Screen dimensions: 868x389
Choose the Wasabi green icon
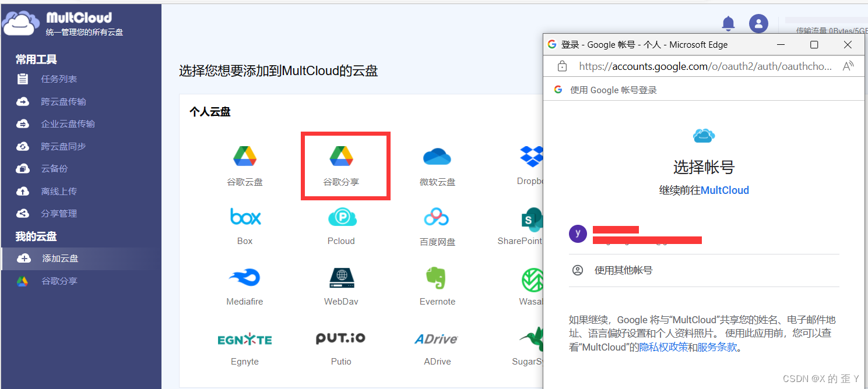click(533, 280)
